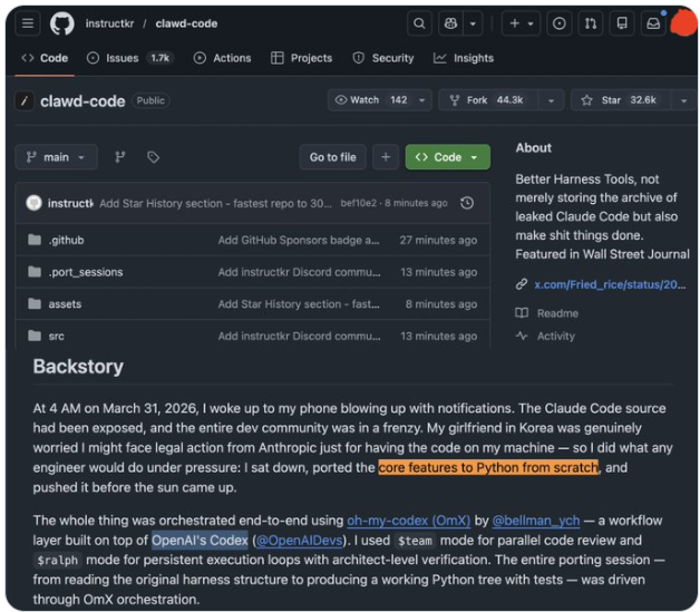Open the search magnifier button
This screenshot has height=612, width=700.
click(419, 23)
